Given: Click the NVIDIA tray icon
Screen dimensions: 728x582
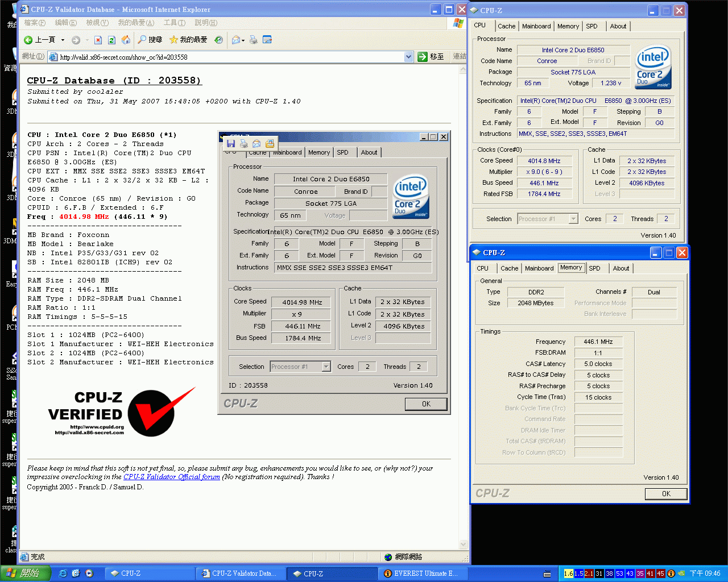Looking at the screenshot, I should click(681, 573).
